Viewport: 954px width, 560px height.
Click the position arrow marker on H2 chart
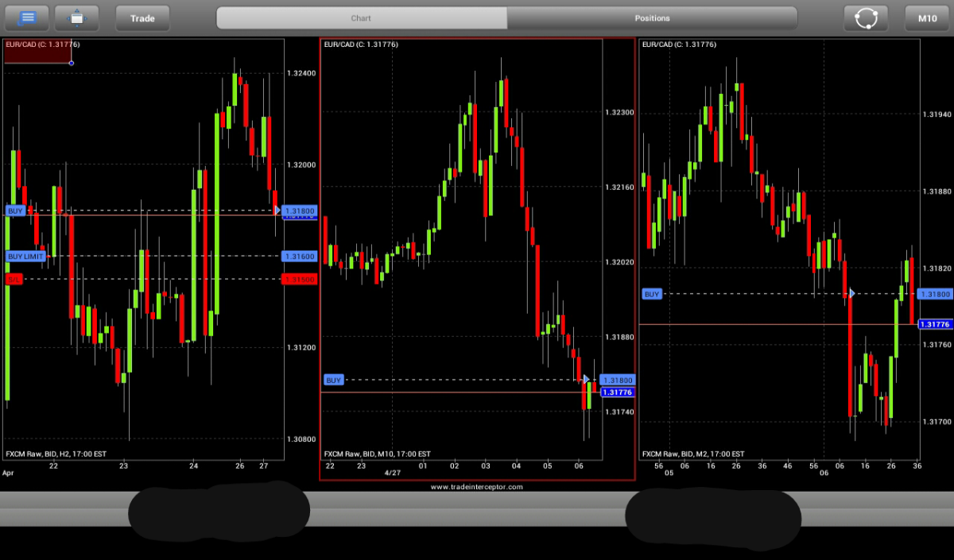tap(277, 210)
